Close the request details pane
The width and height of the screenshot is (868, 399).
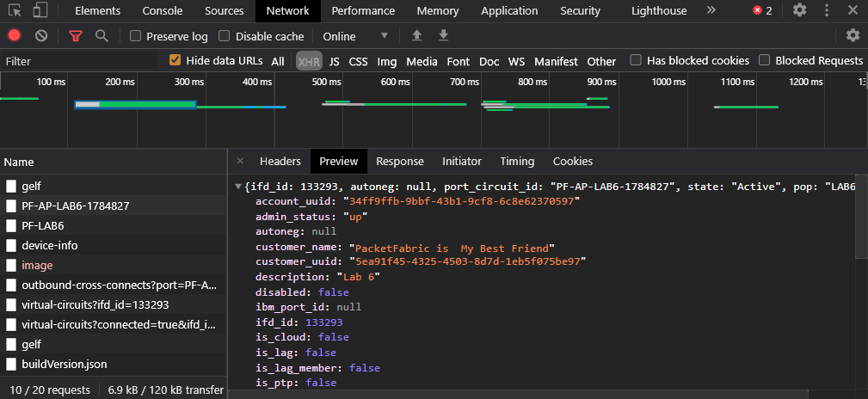(240, 161)
